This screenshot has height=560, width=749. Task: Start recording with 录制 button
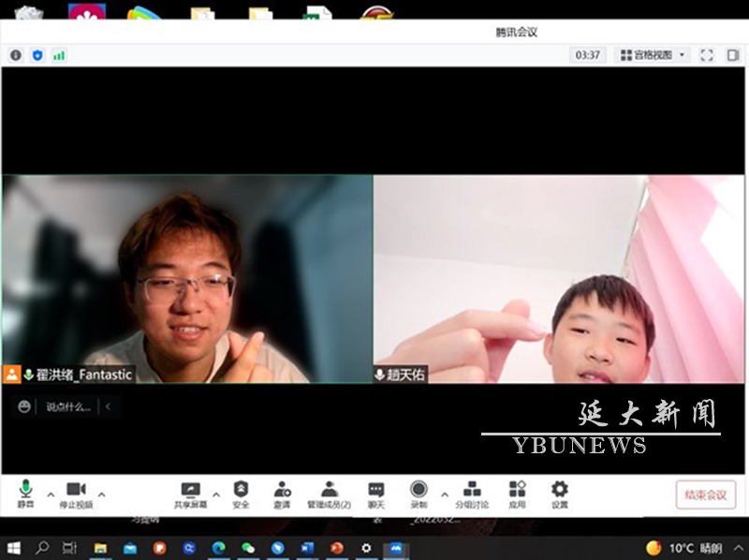point(419,494)
